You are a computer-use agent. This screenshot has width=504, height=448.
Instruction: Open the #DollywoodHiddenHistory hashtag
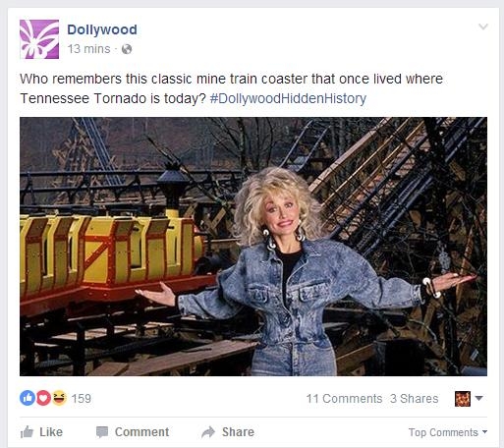click(288, 98)
